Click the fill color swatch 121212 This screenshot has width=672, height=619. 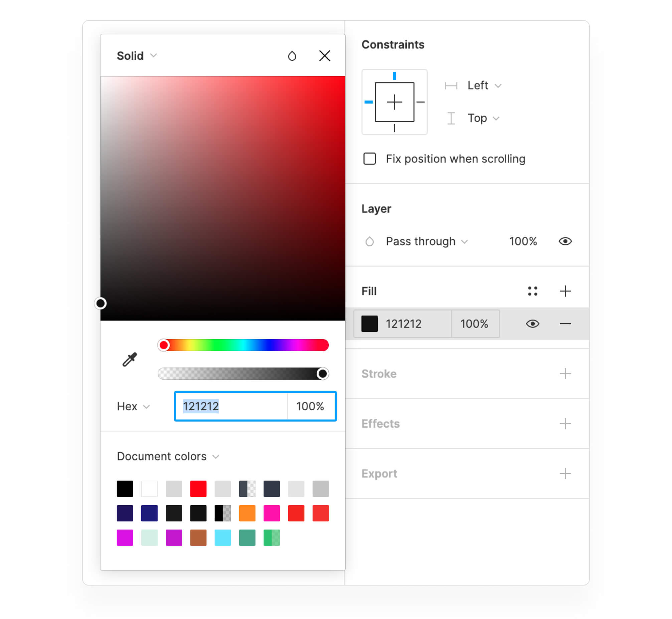point(369,324)
